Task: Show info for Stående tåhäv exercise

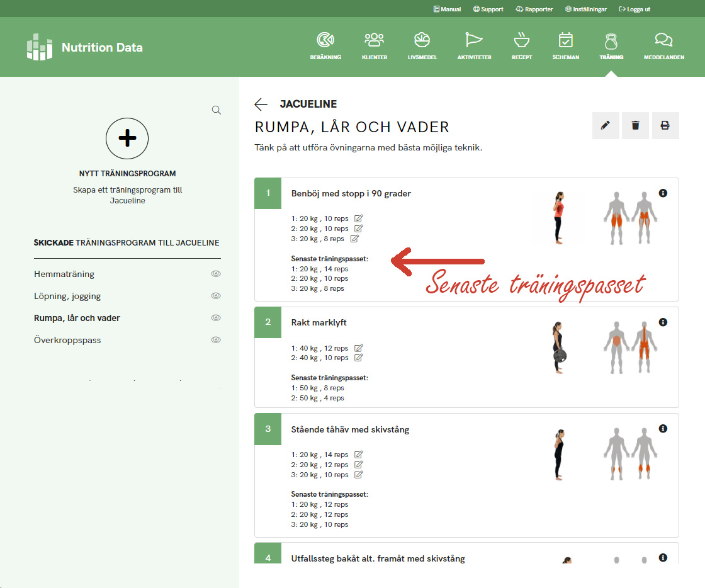Action: pyautogui.click(x=663, y=429)
